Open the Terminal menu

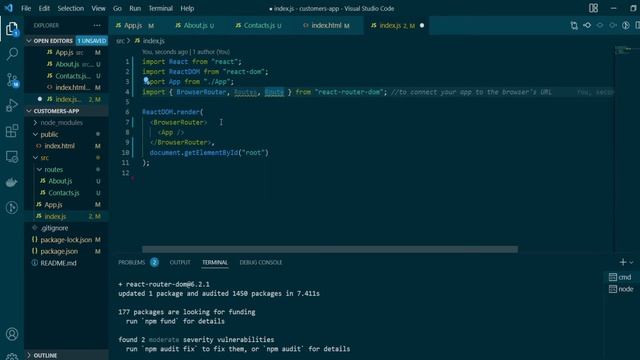pyautogui.click(x=160, y=8)
